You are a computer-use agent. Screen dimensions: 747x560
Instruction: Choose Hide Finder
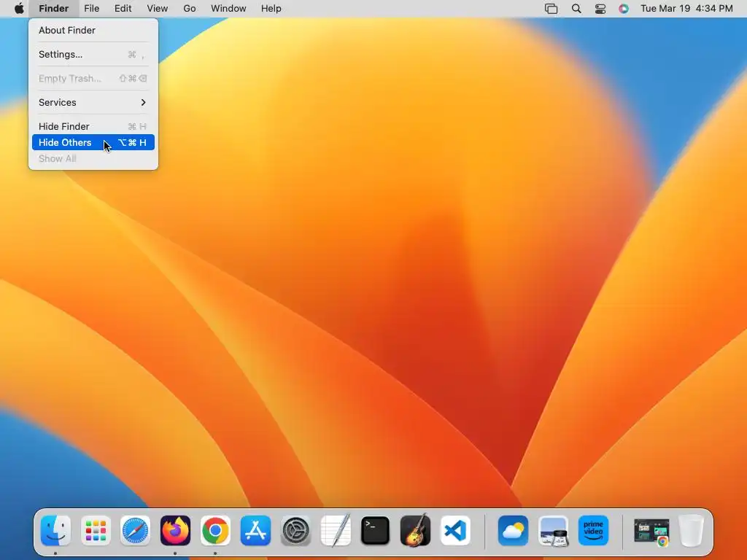pyautogui.click(x=93, y=126)
